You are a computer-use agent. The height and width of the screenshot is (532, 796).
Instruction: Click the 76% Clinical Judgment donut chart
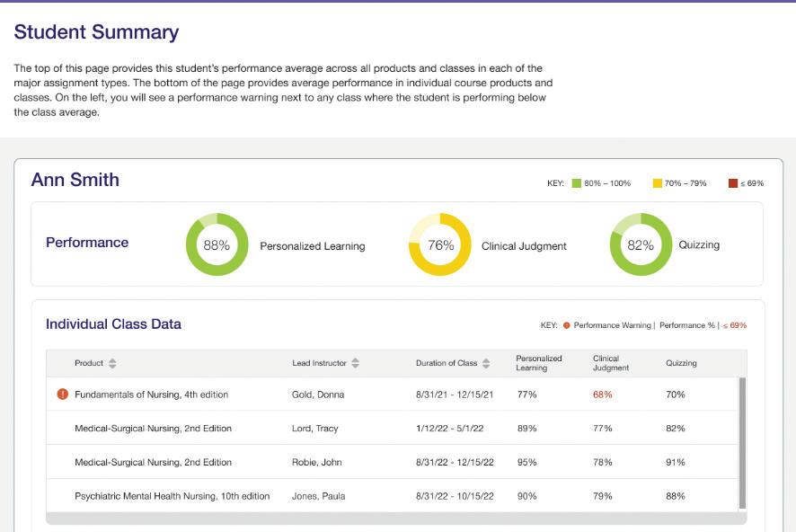coord(439,244)
